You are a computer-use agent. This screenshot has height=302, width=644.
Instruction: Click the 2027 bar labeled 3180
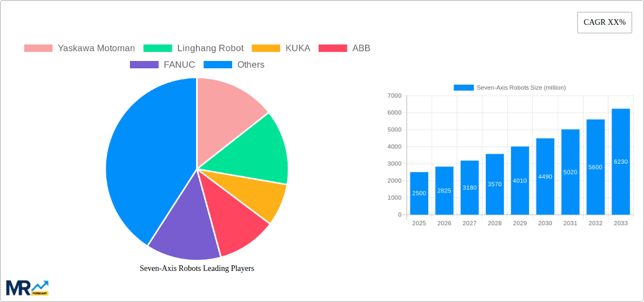469,187
